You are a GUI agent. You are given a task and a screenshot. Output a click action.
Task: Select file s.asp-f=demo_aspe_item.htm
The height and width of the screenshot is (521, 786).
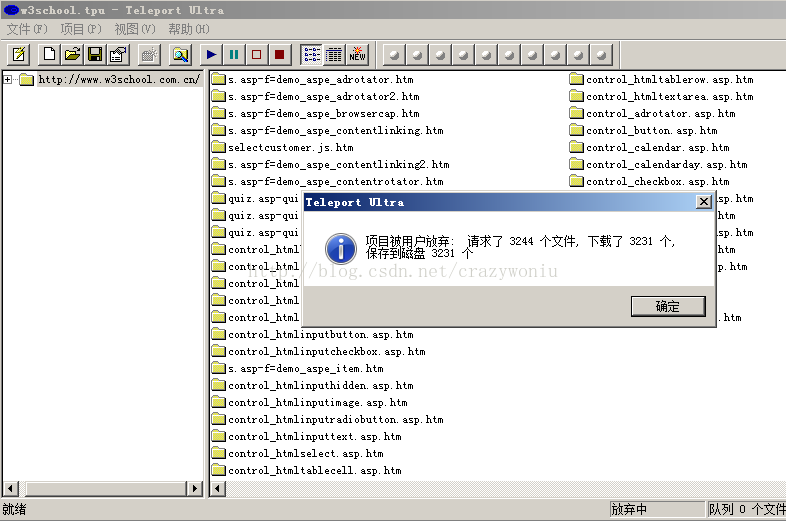point(306,369)
